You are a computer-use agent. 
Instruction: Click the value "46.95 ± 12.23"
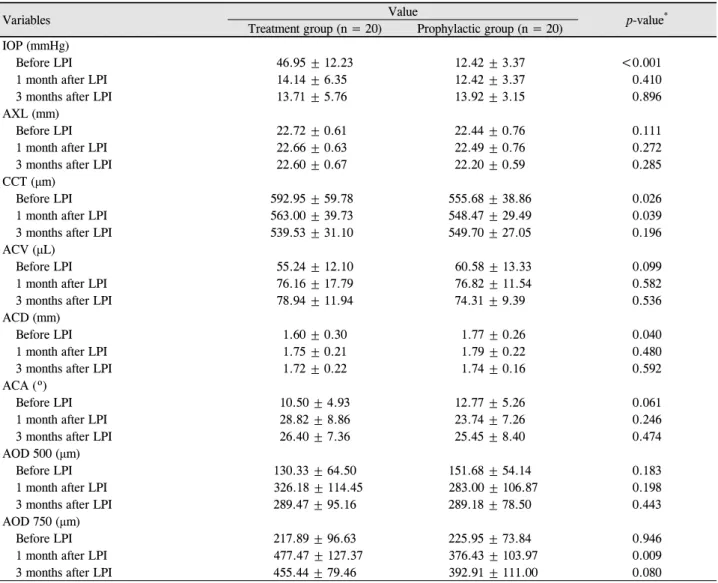(315, 63)
